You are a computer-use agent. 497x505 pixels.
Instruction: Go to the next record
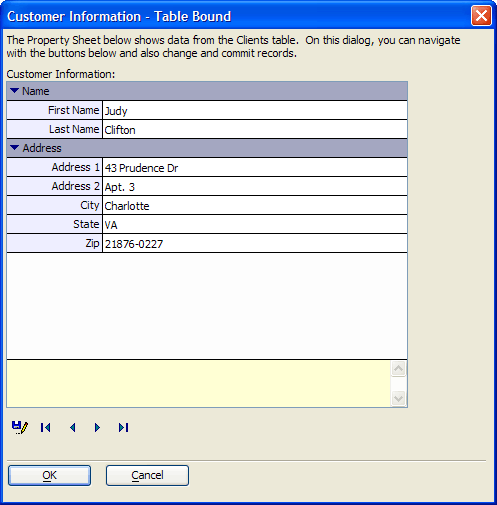(x=97, y=427)
